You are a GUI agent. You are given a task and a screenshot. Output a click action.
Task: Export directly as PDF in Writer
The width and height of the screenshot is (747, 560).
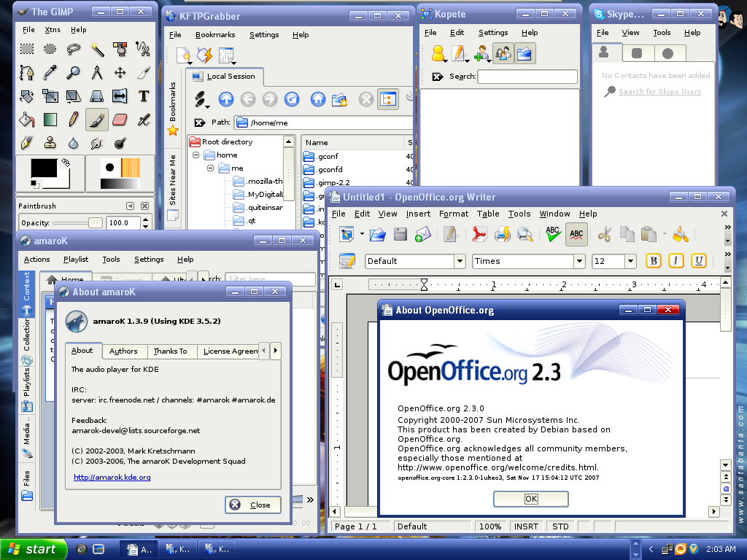(479, 234)
